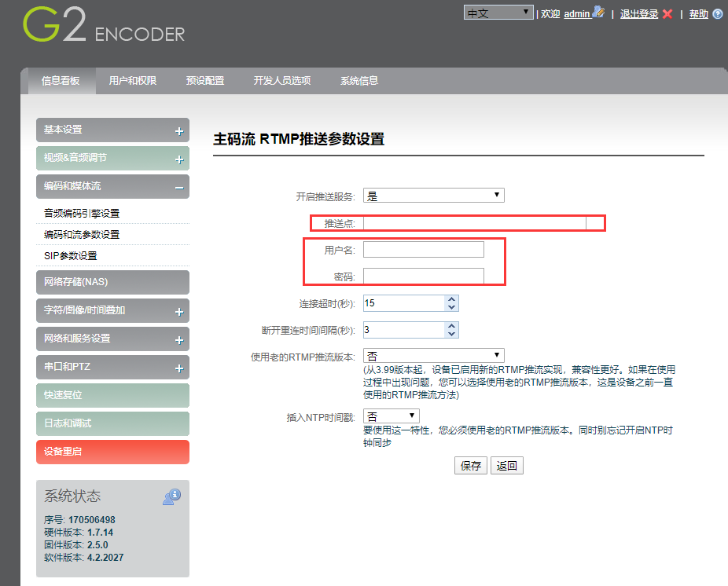Viewport: 728px width, 586px height.
Task: Click the admin username link
Action: [x=576, y=14]
